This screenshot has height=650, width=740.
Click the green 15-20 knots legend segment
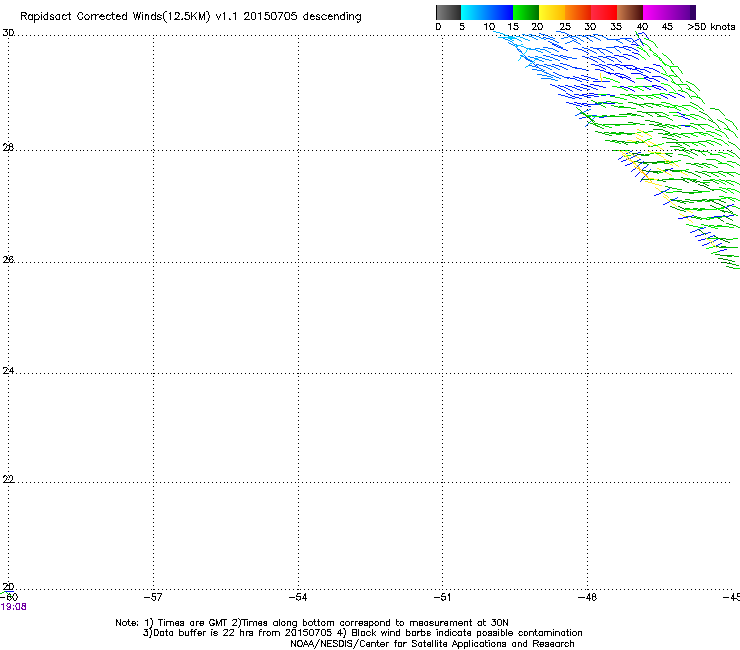[x=526, y=12]
